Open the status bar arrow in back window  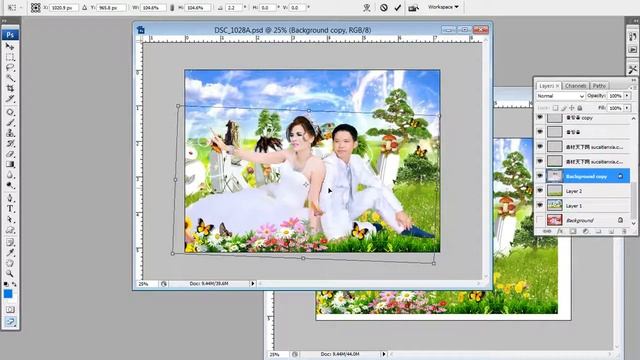click(384, 354)
